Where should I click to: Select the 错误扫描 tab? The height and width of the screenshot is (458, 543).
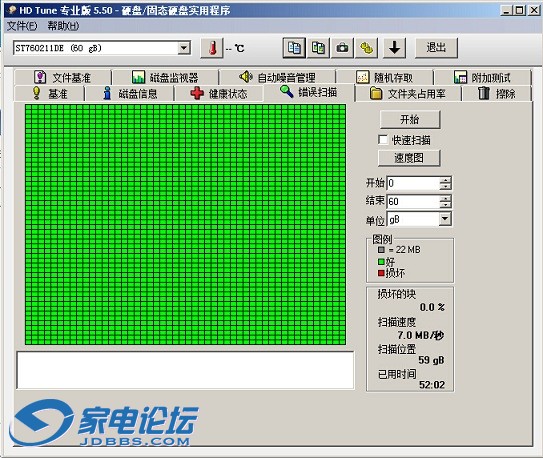(309, 92)
